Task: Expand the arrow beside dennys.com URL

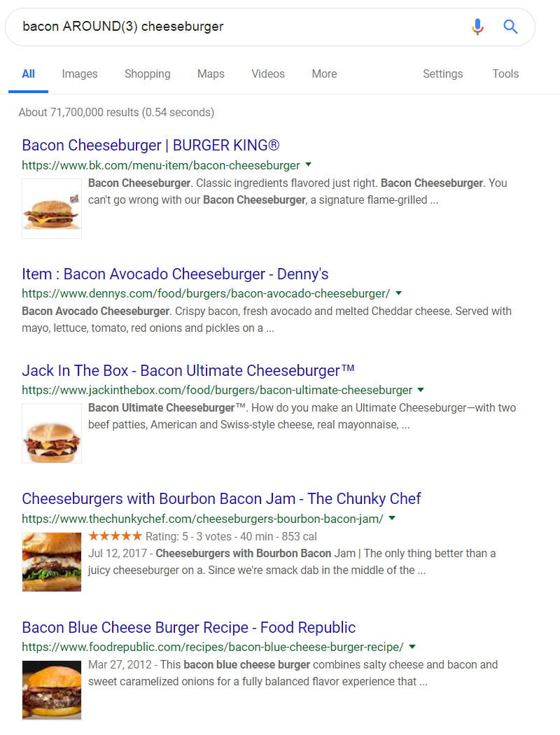Action: point(399,293)
